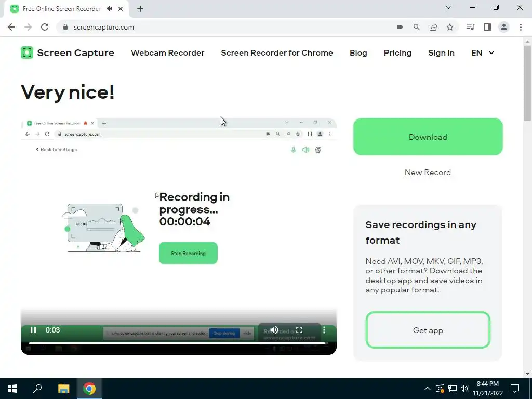This screenshot has width=532, height=399.
Task: Click the browser forward arrow
Action: (x=28, y=27)
